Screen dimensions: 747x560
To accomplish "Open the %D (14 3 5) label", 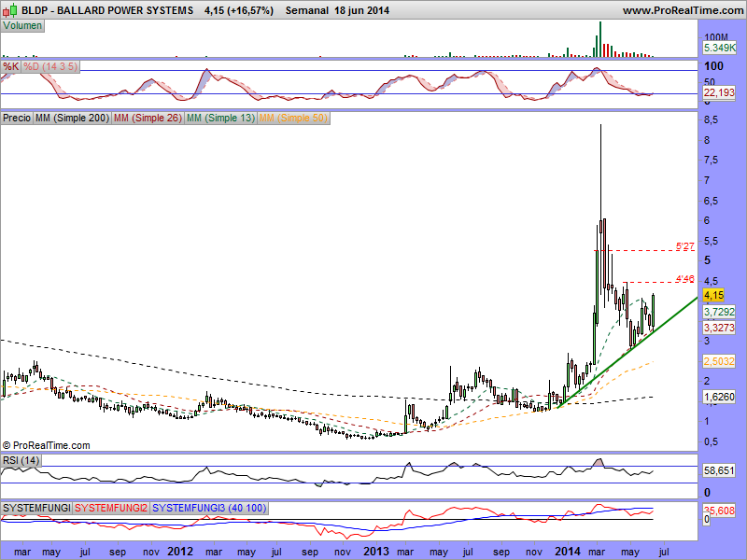I will (x=50, y=66).
